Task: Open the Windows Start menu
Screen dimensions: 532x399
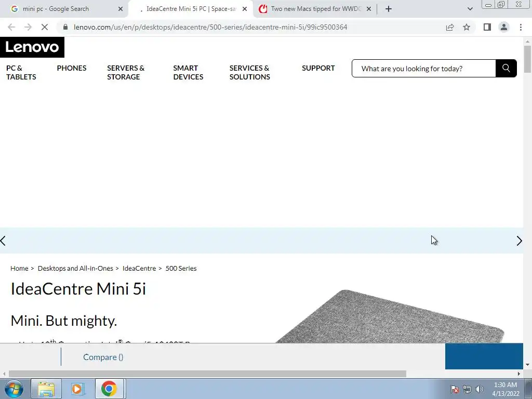Action: tap(14, 389)
